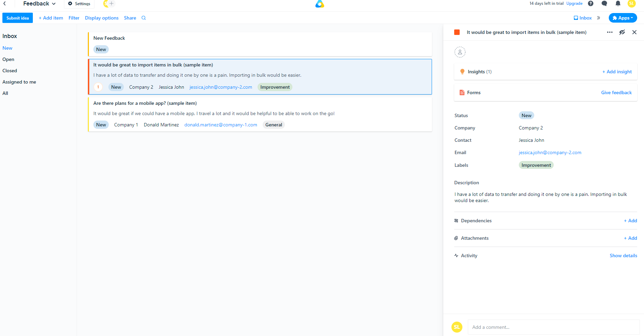The width and height of the screenshot is (644, 336).
Task: Click New status on bulk import item
Action: point(116,87)
